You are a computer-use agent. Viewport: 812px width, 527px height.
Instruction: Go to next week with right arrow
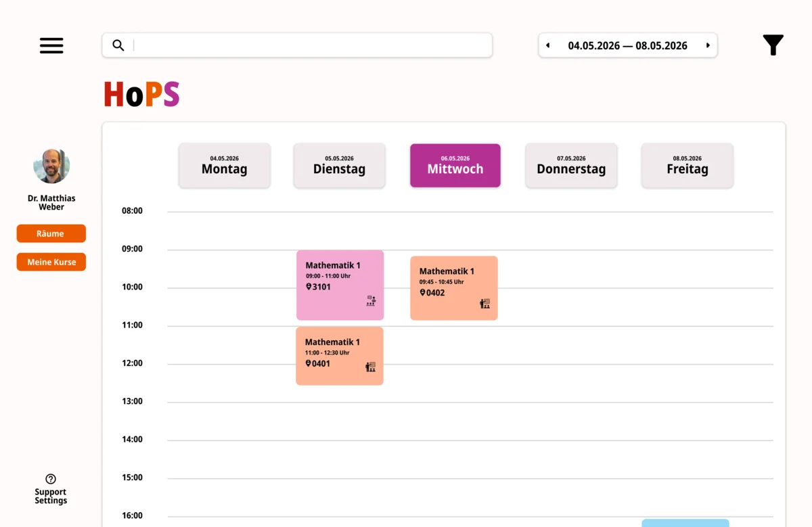coord(708,45)
